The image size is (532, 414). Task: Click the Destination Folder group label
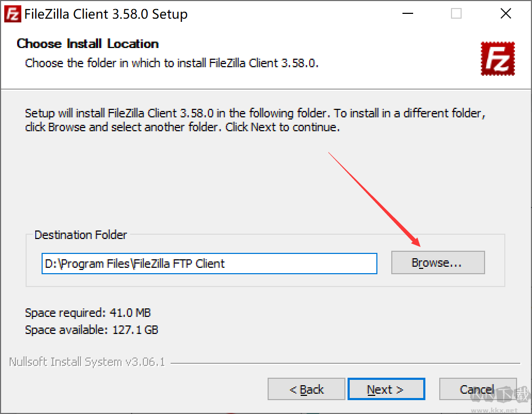(x=80, y=235)
